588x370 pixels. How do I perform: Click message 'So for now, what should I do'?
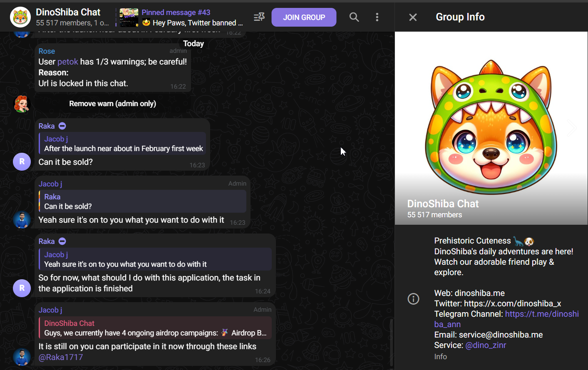tap(149, 283)
